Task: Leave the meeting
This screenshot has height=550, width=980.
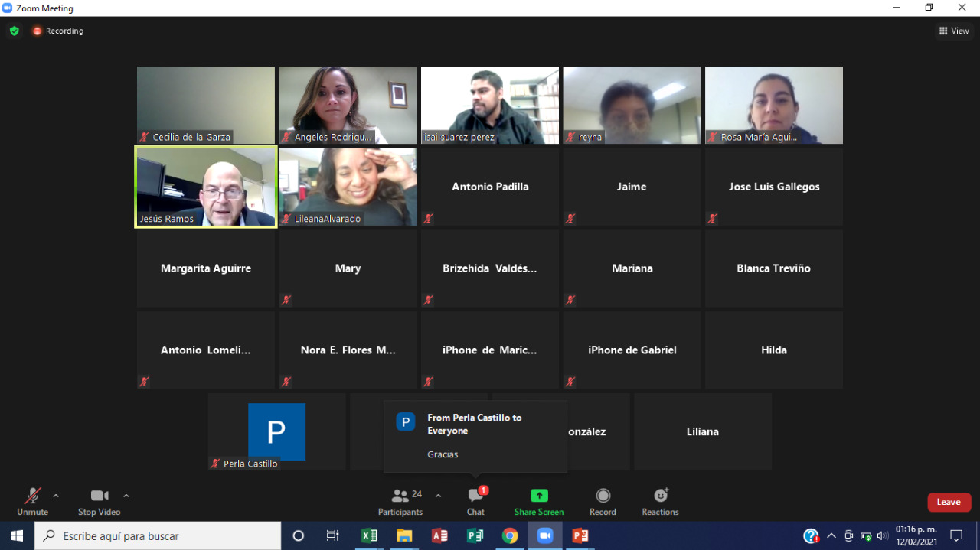Action: coord(949,503)
